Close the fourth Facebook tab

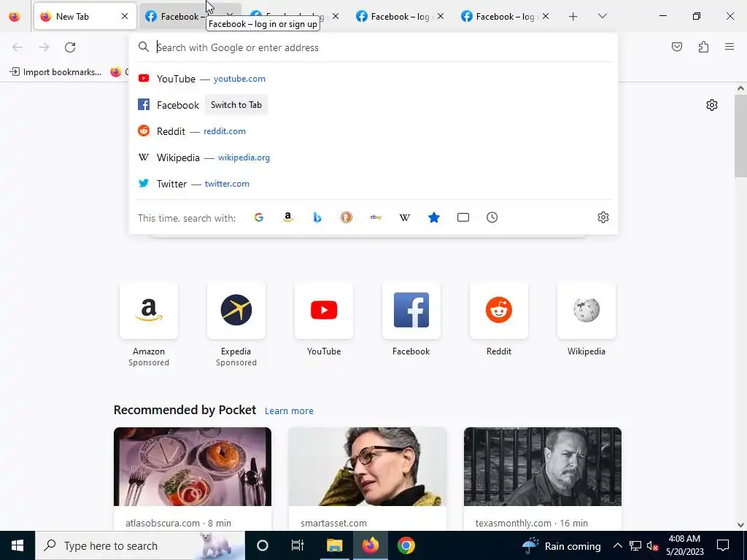coord(441,16)
